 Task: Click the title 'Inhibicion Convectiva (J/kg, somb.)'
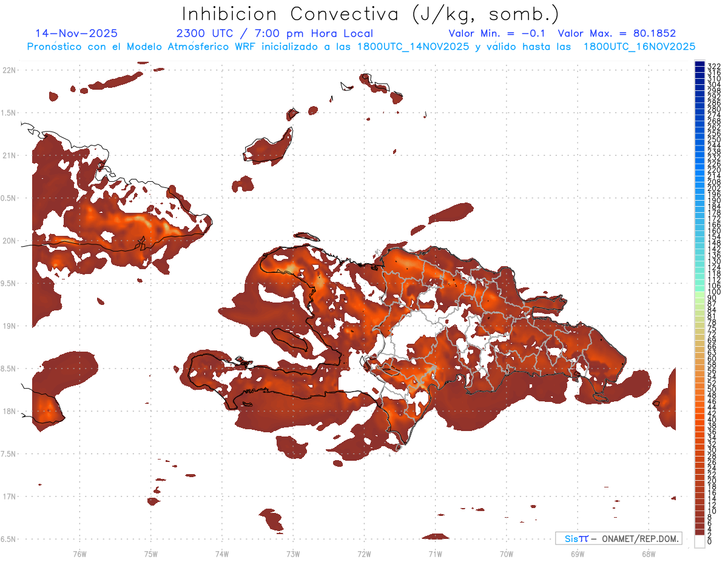pyautogui.click(x=370, y=13)
